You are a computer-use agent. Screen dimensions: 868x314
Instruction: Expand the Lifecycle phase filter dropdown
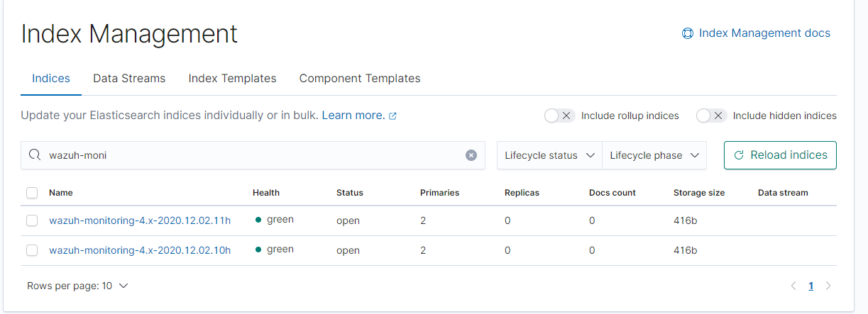[x=654, y=155]
